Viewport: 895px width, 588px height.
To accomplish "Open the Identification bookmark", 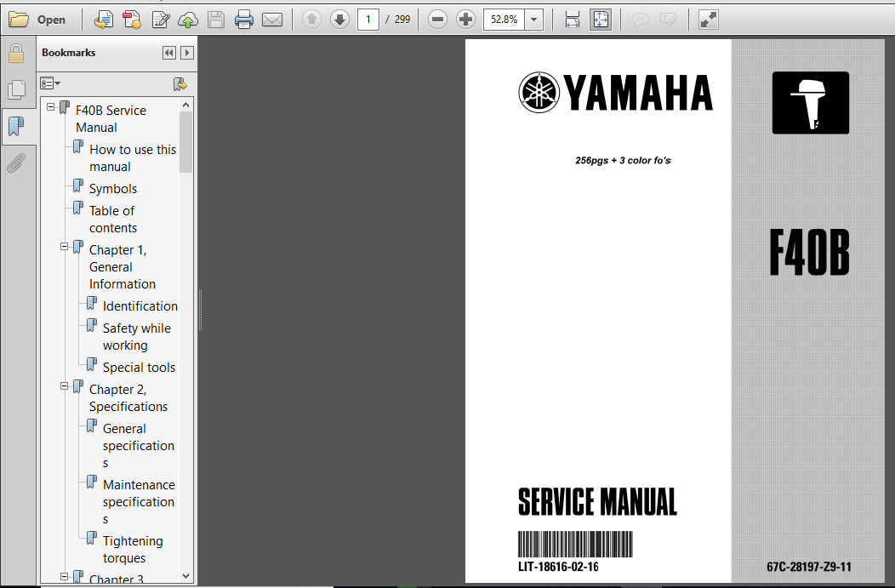I will pyautogui.click(x=140, y=306).
